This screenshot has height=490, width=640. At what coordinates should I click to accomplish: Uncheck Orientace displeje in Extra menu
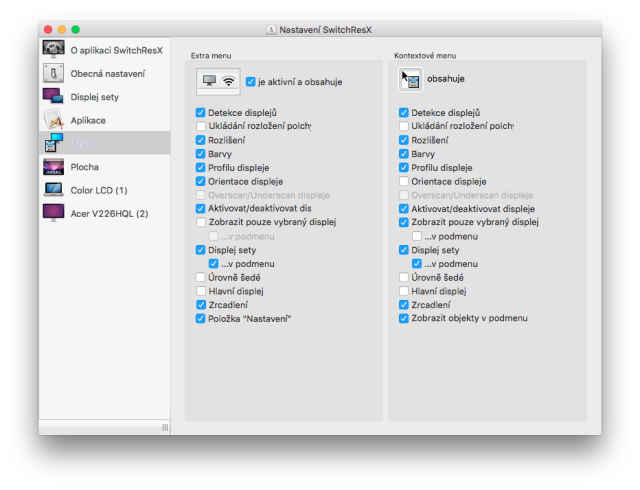pos(200,181)
